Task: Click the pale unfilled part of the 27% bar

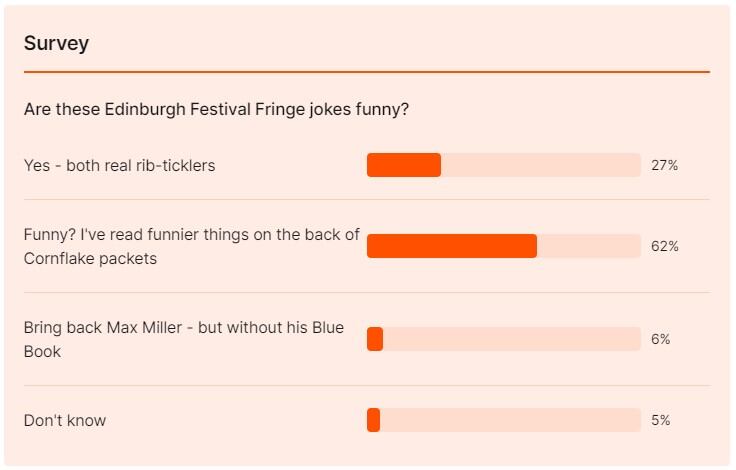Action: click(x=540, y=165)
